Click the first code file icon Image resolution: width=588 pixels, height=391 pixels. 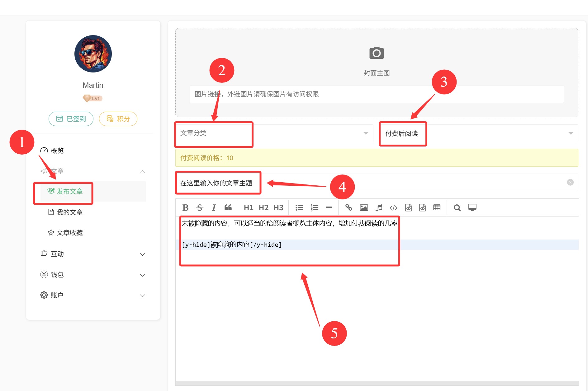[x=408, y=207]
